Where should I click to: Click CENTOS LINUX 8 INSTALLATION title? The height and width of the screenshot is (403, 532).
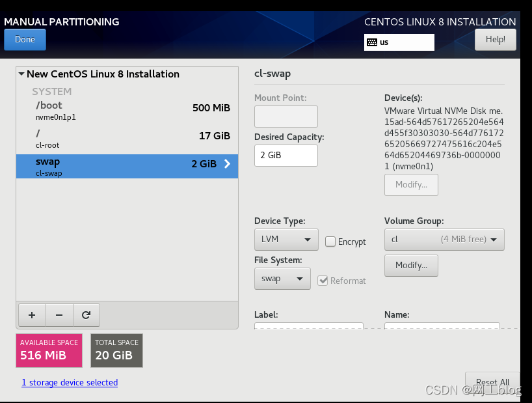point(440,21)
